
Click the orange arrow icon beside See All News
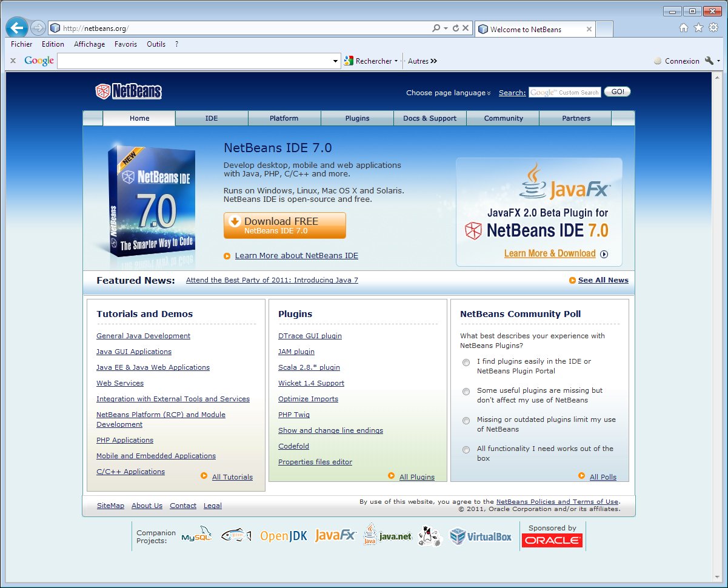[x=572, y=280]
